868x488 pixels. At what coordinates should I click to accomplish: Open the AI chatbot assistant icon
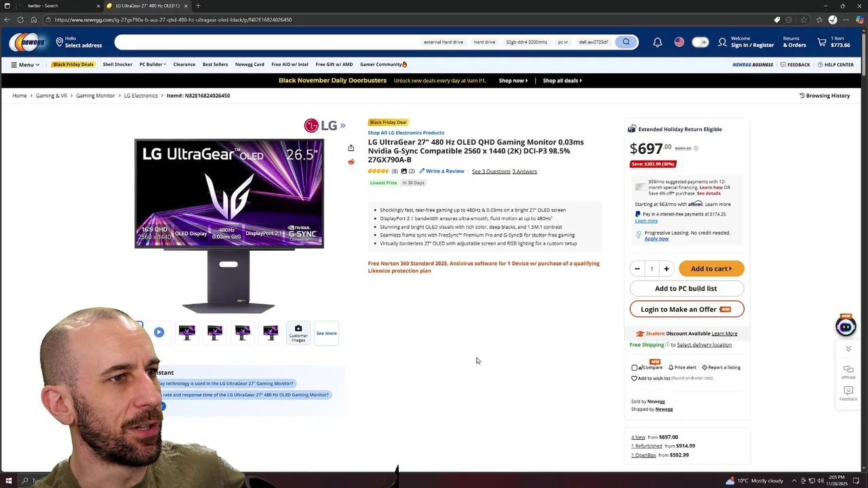[x=846, y=326]
